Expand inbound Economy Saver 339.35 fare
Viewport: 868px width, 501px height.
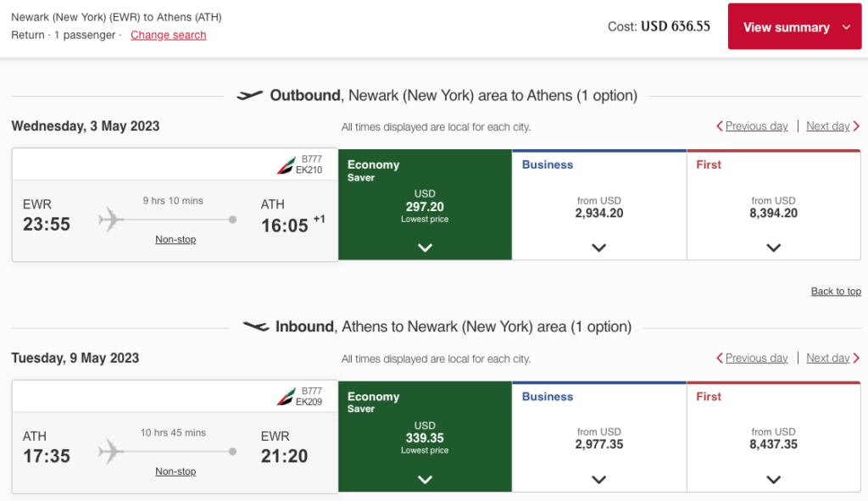[425, 479]
